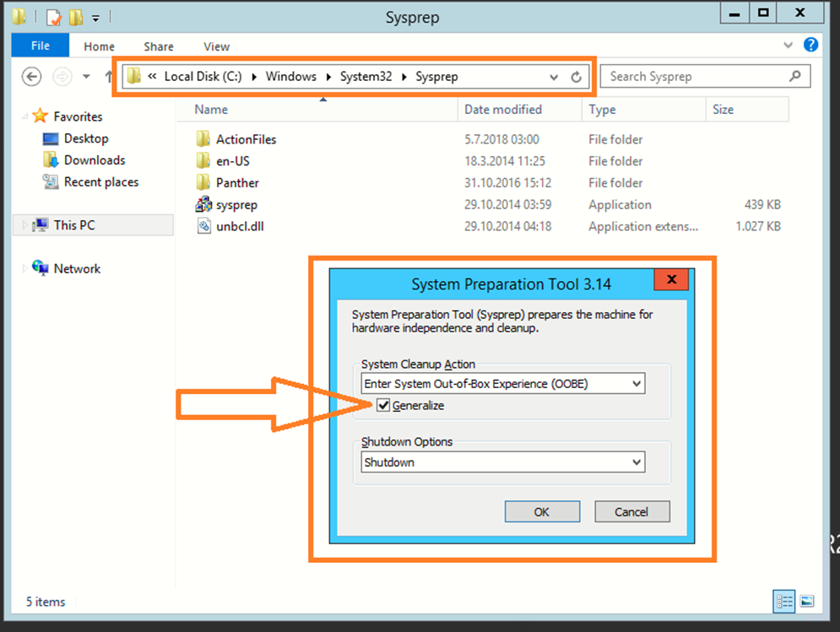Switch to the Share ribbon tab
The image size is (840, 632).
point(159,46)
